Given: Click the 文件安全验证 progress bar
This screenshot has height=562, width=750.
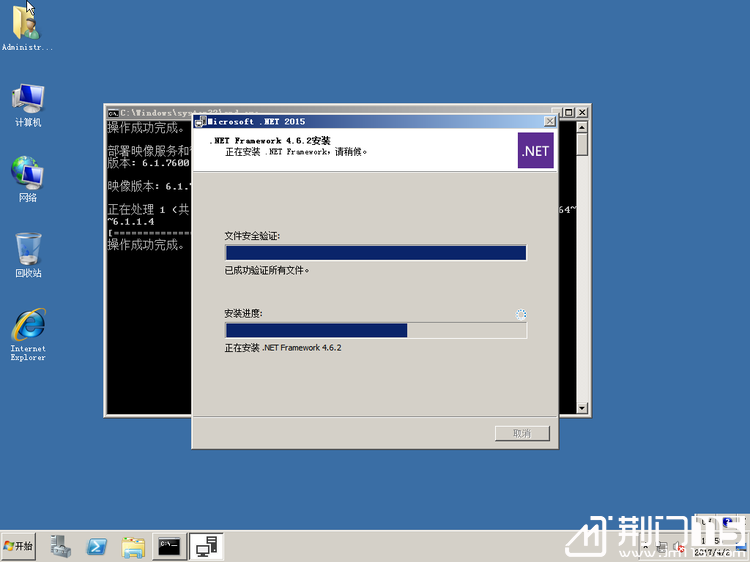Looking at the screenshot, I should tap(375, 253).
